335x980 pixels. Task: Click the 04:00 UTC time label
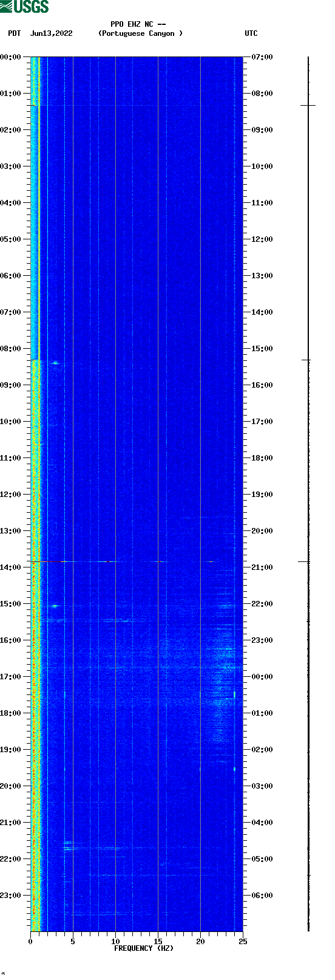(x=262, y=823)
